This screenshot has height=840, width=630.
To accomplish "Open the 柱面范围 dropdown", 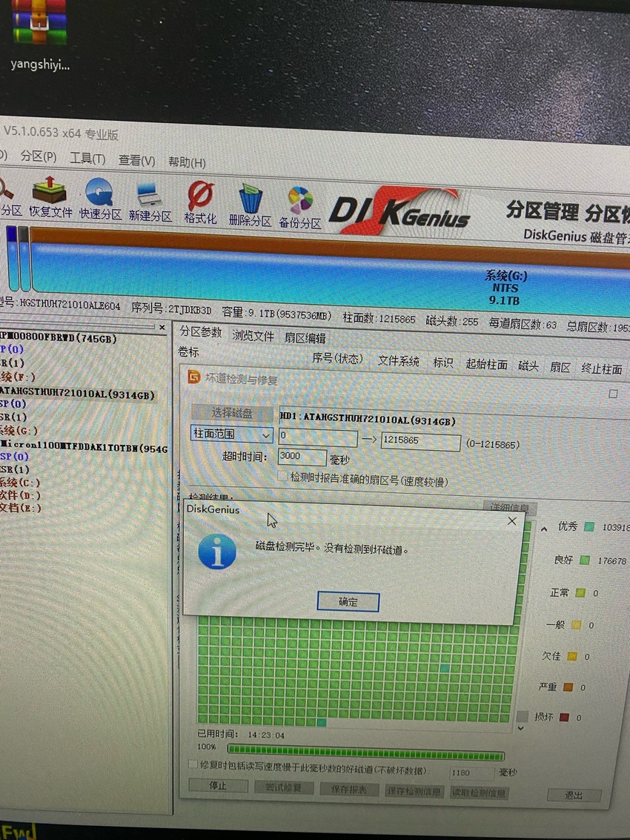I will [232, 434].
